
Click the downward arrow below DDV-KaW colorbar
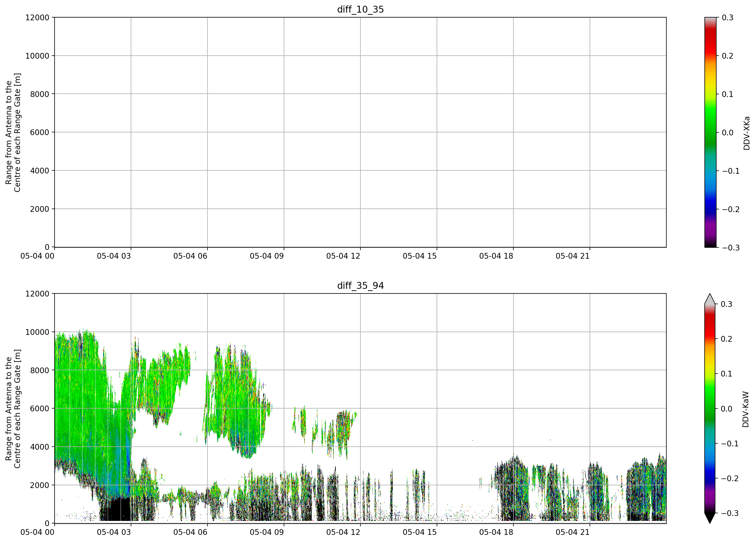710,518
